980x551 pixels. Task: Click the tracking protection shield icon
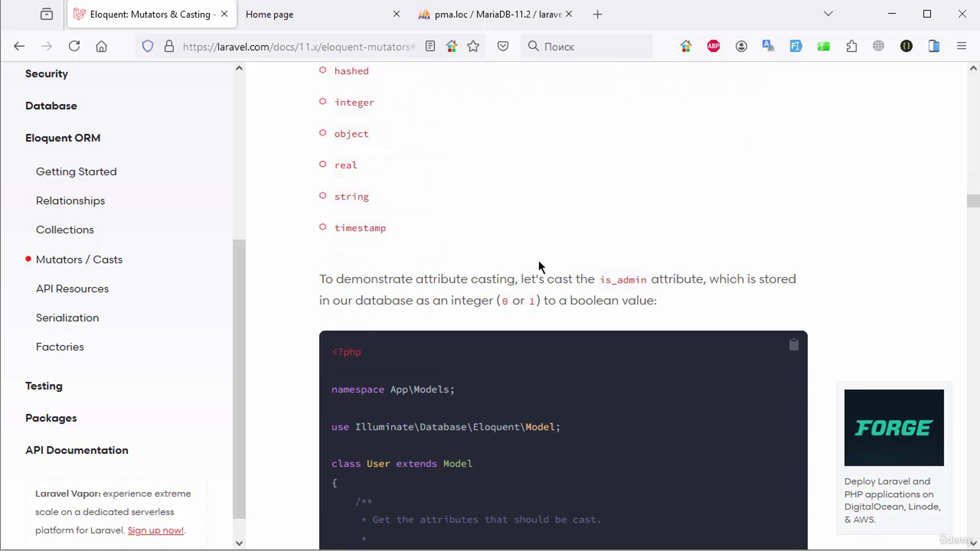[x=148, y=46]
